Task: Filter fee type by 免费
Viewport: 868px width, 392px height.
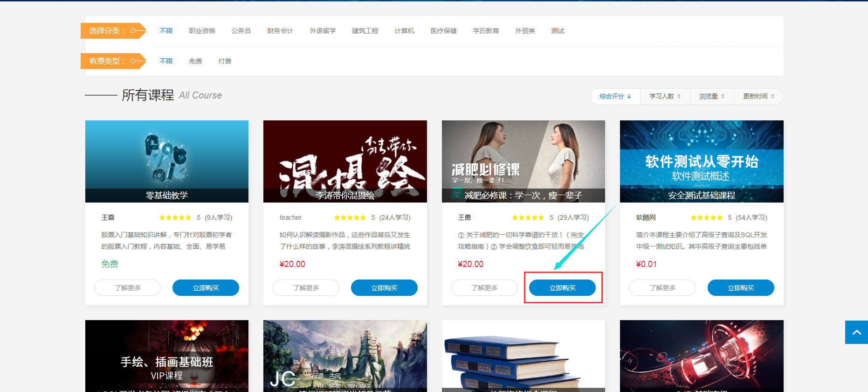Action: (195, 61)
